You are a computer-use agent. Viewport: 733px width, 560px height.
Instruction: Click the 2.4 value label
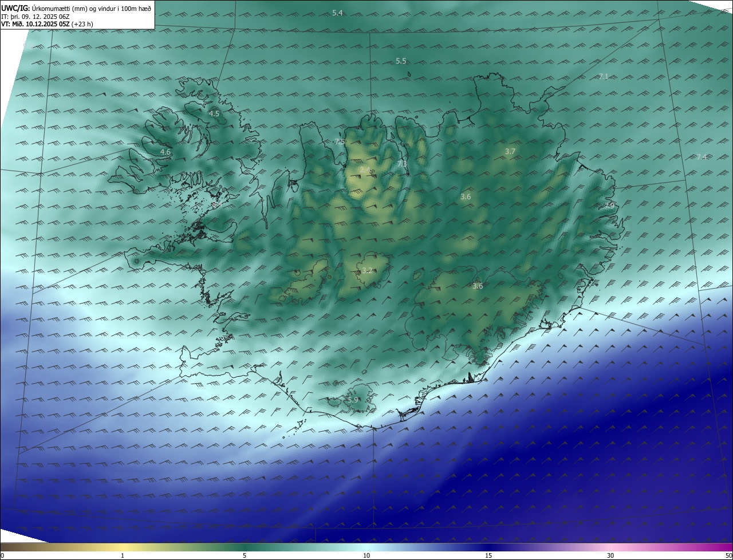(x=365, y=170)
